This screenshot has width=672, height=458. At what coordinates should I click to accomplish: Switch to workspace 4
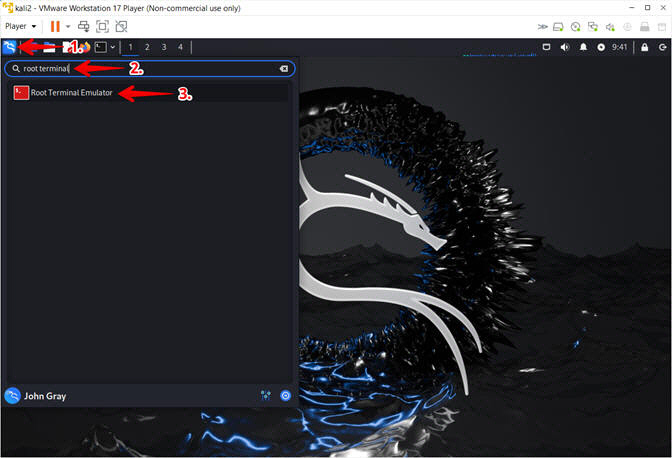tap(180, 47)
